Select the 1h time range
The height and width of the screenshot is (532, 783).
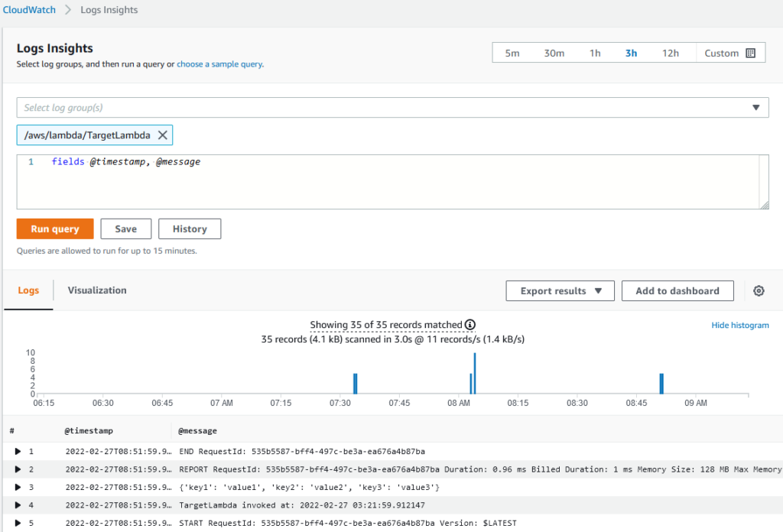[595, 53]
